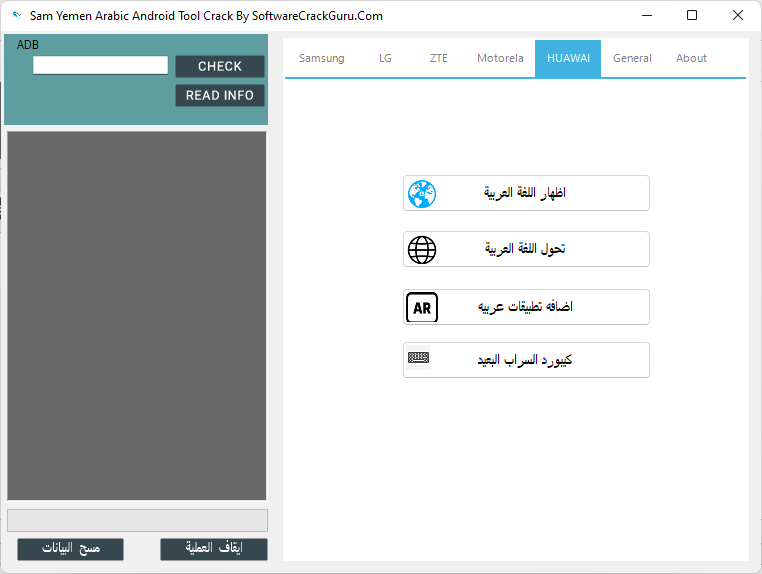Click the progress bar below the log
The width and height of the screenshot is (762, 574).
coord(138,521)
